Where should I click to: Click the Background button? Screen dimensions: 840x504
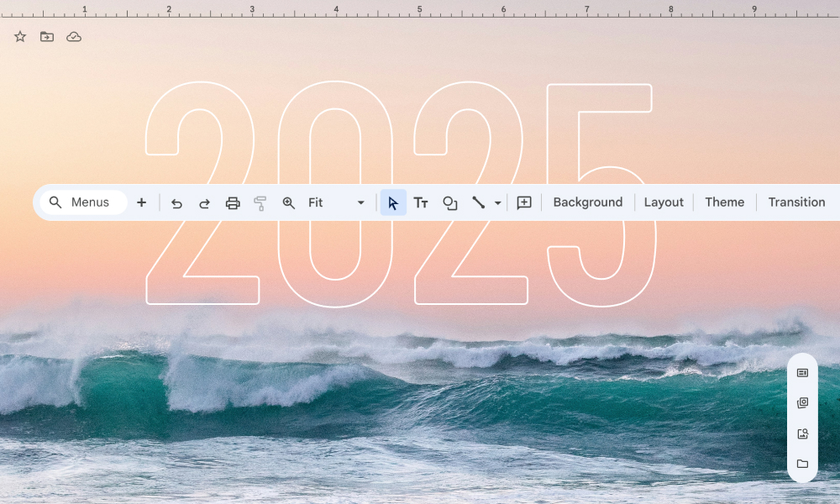click(588, 202)
